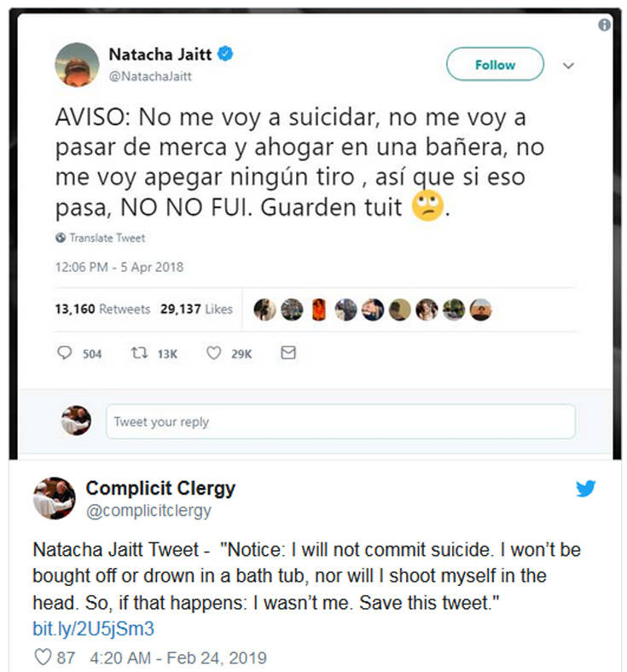Open Complicit Clergy's profile avatar
This screenshot has width=627, height=672.
click(55, 498)
